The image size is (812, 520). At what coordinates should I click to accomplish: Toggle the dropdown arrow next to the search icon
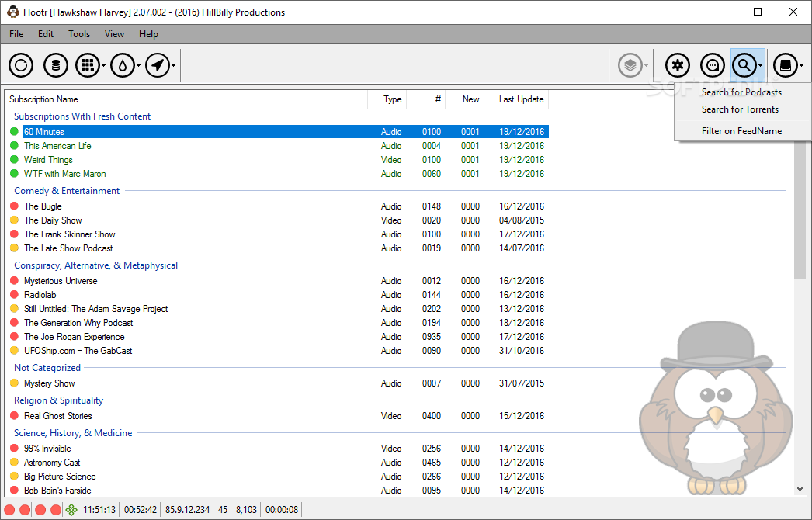click(x=761, y=66)
